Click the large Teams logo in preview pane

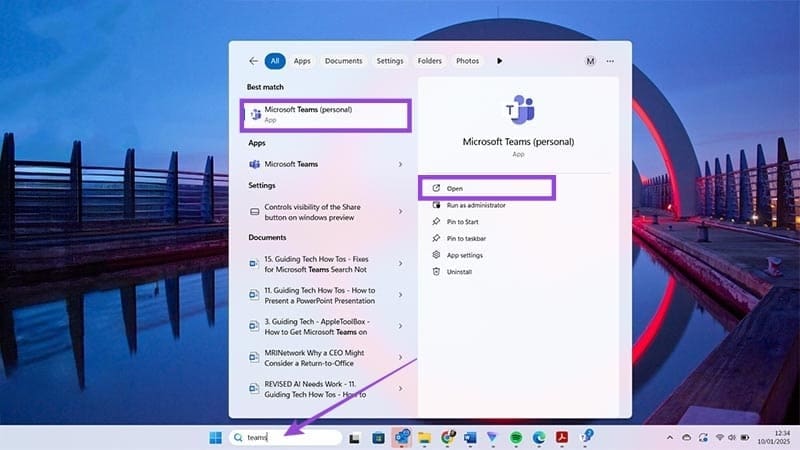519,109
